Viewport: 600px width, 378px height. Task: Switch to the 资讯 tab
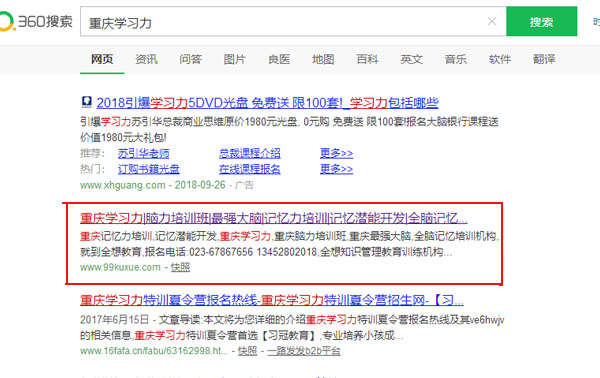146,59
